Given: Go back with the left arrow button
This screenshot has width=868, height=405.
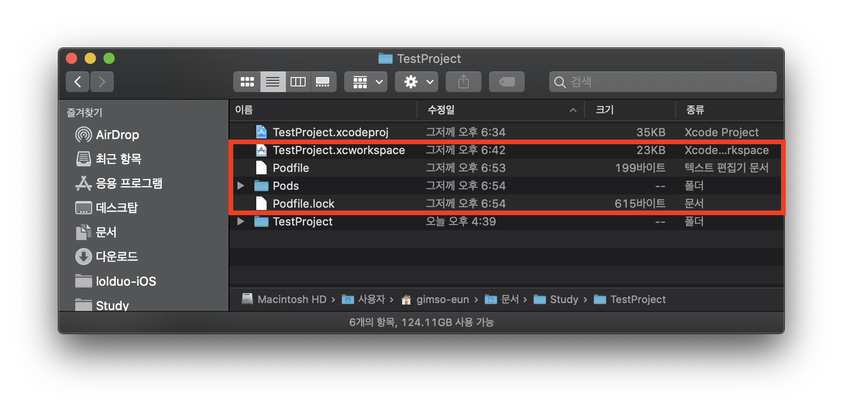Looking at the screenshot, I should [78, 82].
